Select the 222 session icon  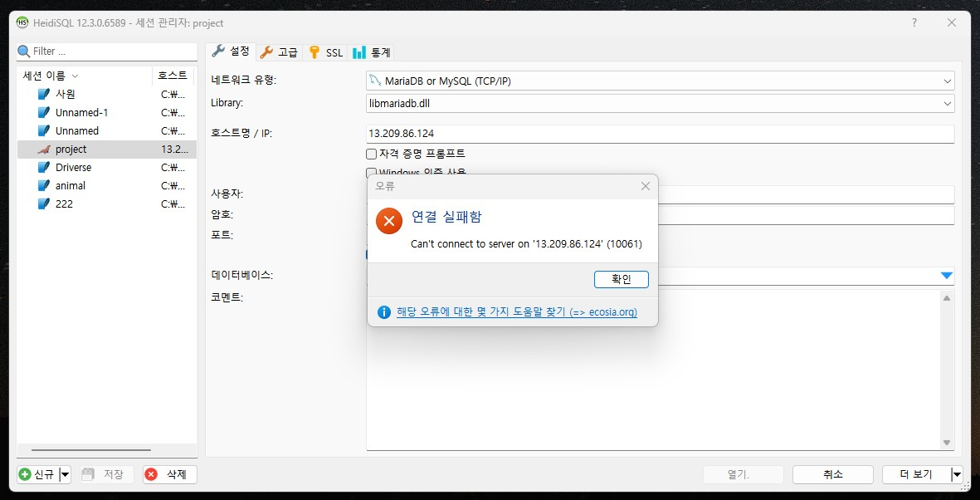[43, 203]
